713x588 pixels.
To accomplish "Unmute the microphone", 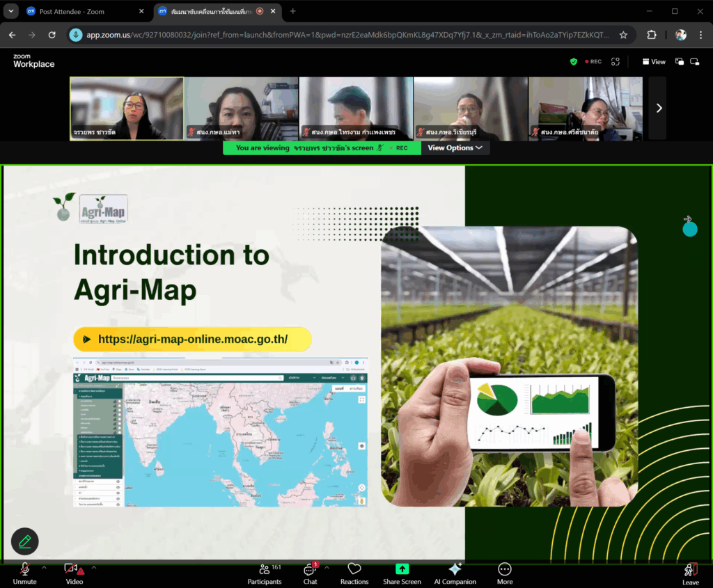I will pyautogui.click(x=24, y=573).
